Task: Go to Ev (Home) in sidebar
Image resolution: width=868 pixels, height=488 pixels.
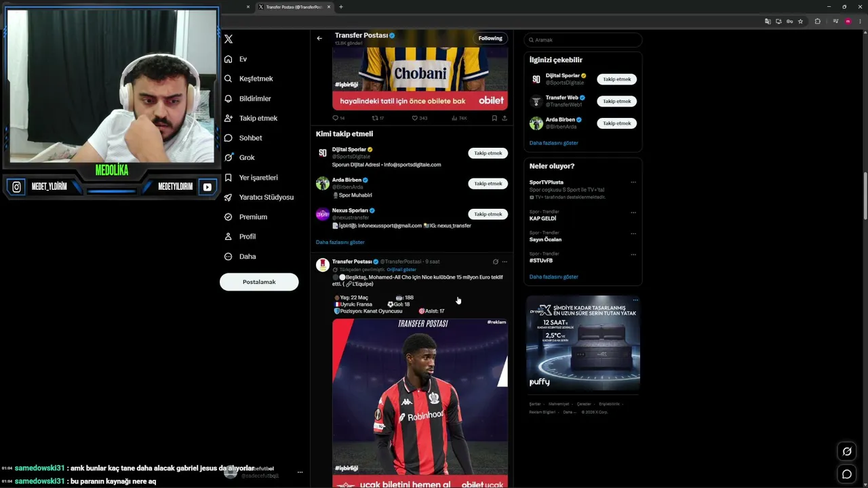Action: [235, 59]
